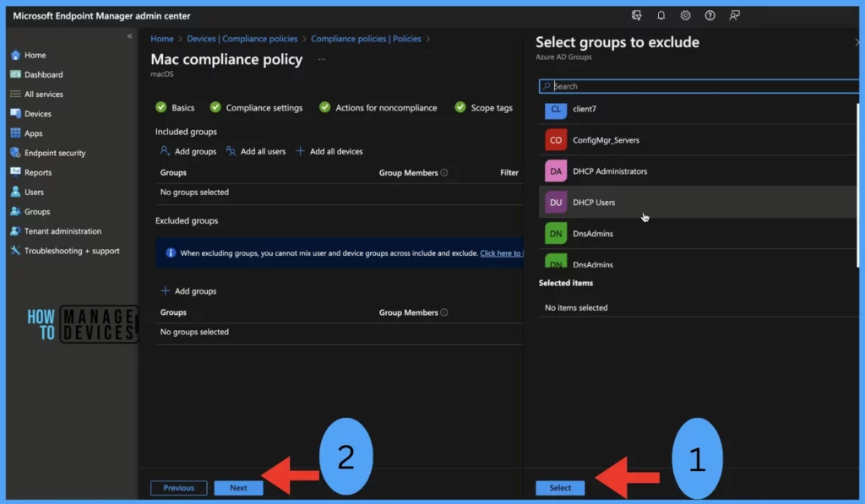Click the Select button in the groups pane
Image resolution: width=865 pixels, height=504 pixels.
560,488
